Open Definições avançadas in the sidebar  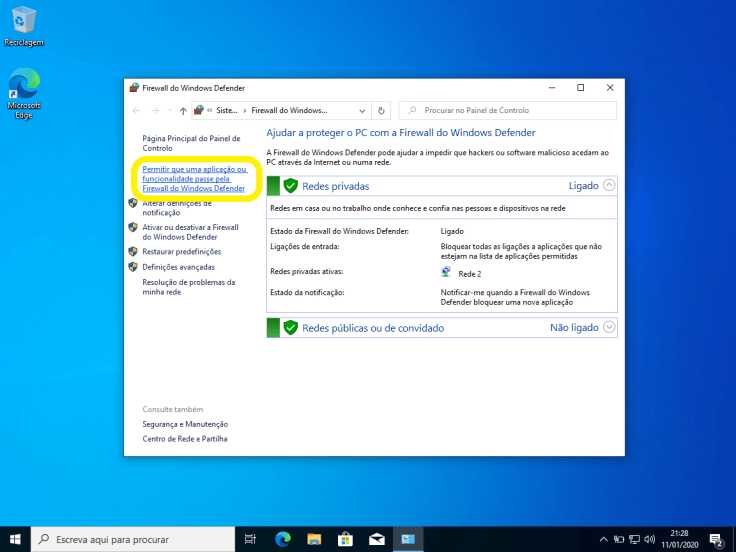[x=178, y=267]
